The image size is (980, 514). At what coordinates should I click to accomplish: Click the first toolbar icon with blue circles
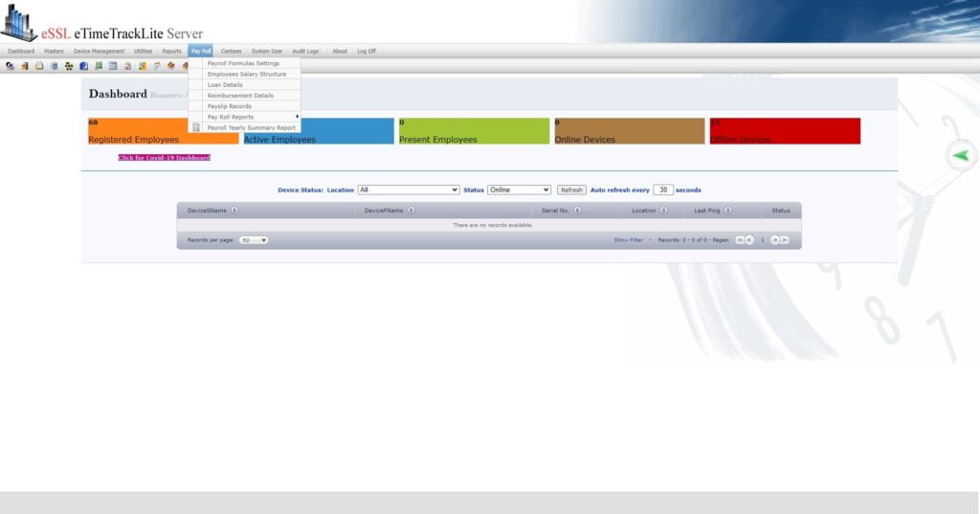pos(10,66)
